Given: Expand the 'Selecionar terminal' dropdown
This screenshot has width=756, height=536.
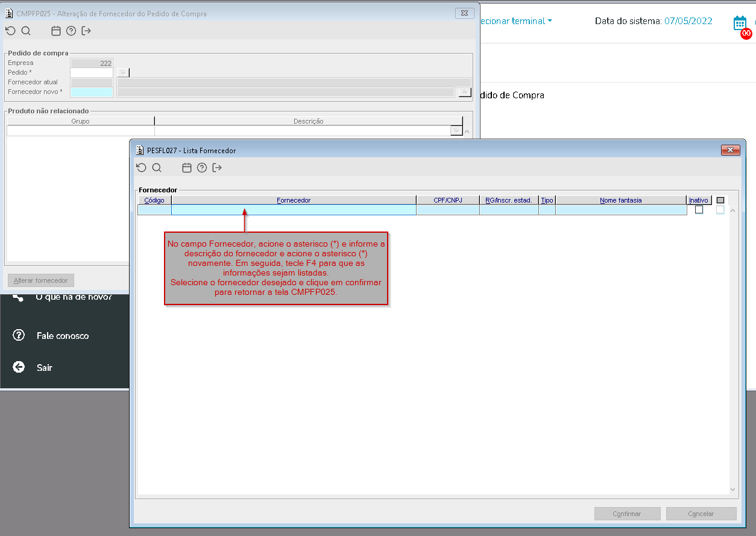Looking at the screenshot, I should coord(515,21).
